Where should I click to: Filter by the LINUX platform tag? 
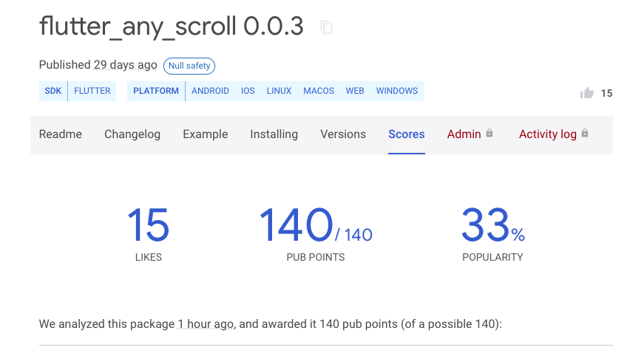(x=279, y=91)
